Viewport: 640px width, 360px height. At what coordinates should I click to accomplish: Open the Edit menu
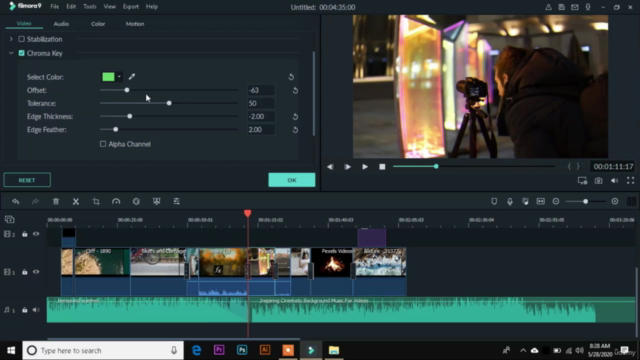pos(71,7)
